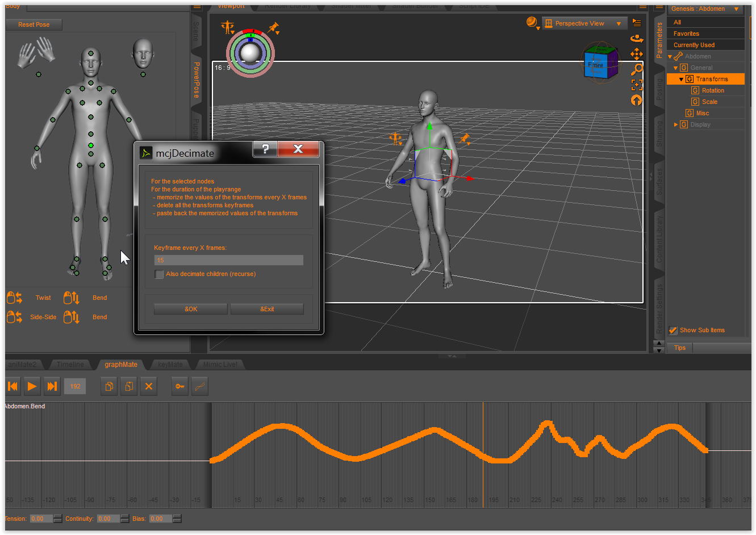Click the Bias value field
Screen dimensions: 756x535
click(x=160, y=519)
